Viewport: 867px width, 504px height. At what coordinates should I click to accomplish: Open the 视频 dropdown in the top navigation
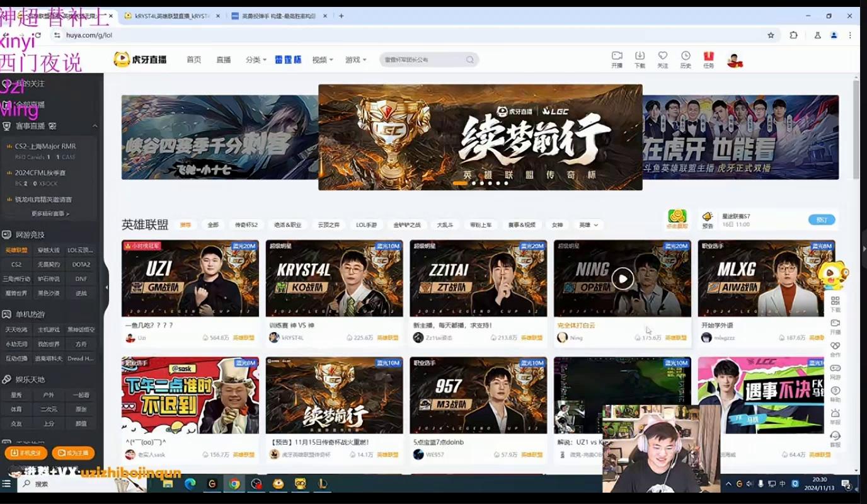pyautogui.click(x=323, y=60)
